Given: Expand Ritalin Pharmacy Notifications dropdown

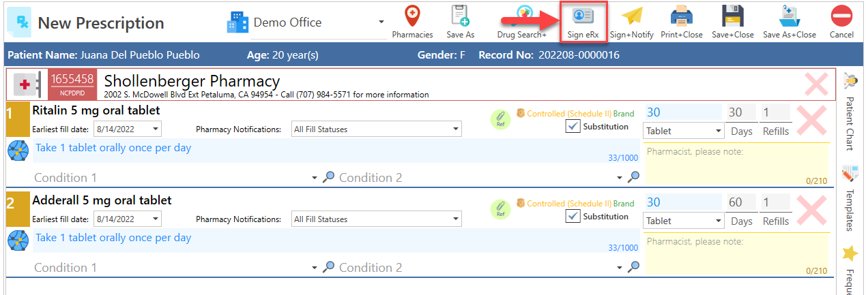Looking at the screenshot, I should tap(455, 129).
